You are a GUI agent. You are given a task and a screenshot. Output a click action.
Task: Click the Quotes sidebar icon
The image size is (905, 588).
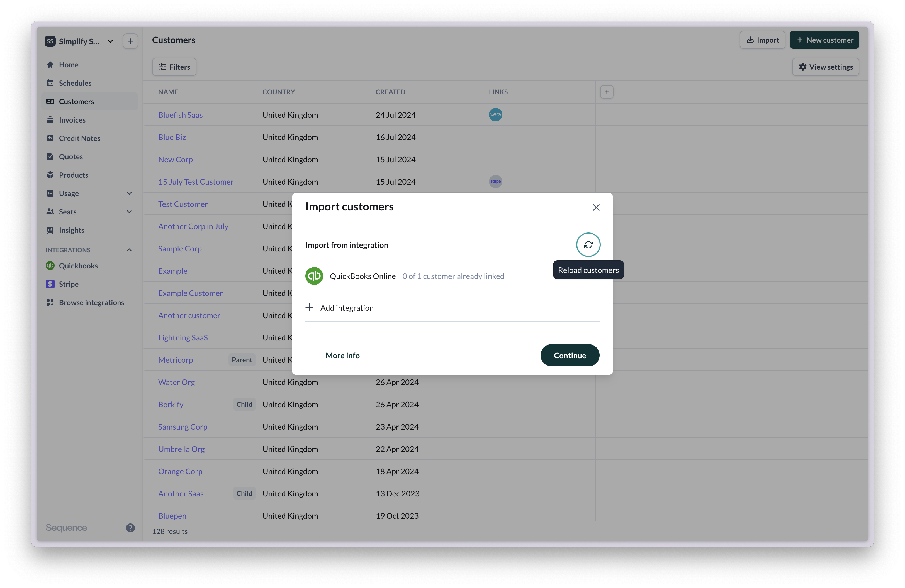click(x=50, y=156)
